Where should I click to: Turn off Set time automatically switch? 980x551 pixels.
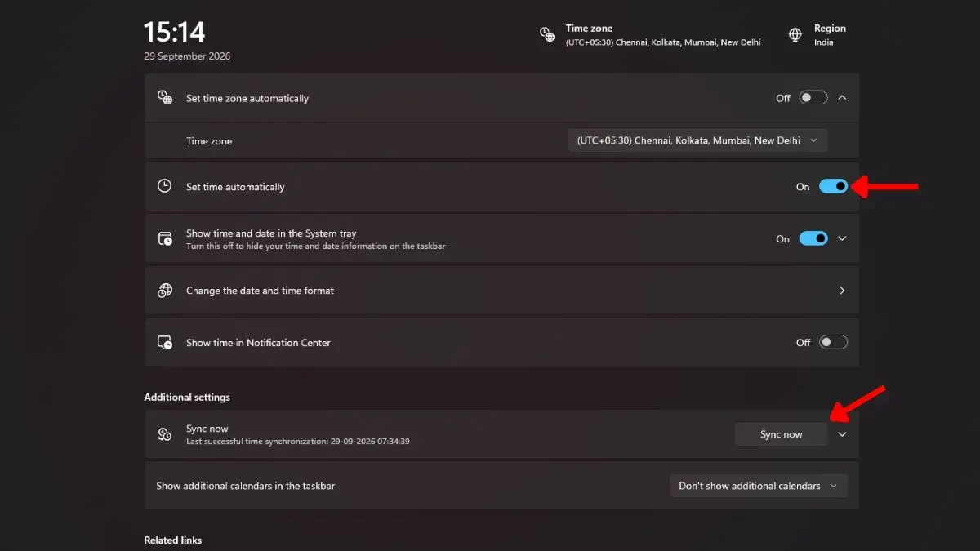(x=834, y=186)
